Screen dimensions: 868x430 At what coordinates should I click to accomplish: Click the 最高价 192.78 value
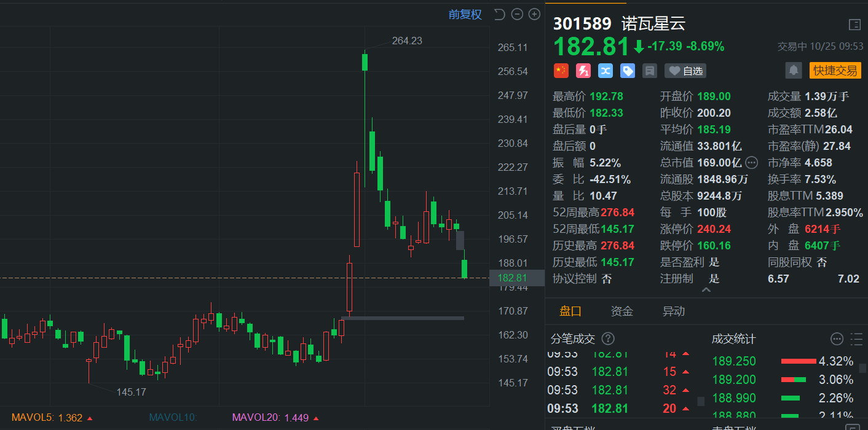[606, 96]
